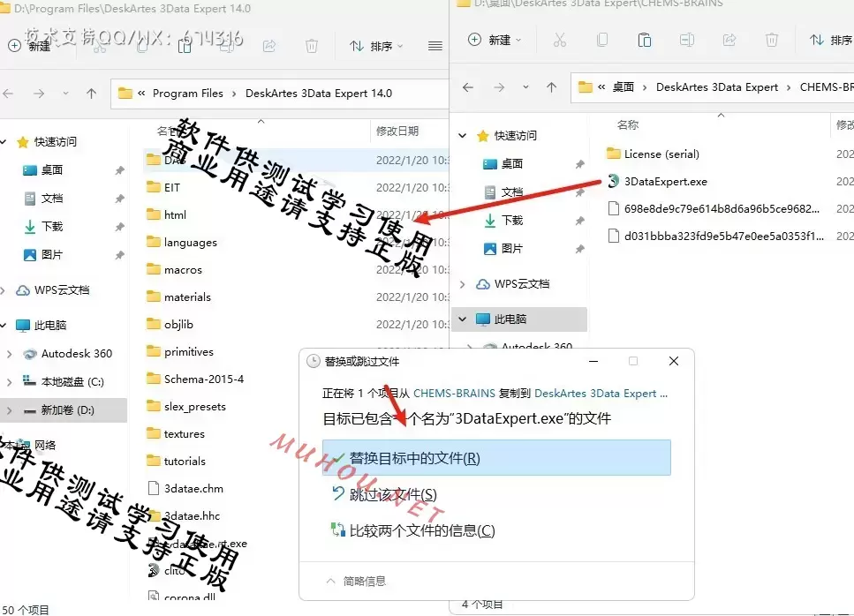
Task: Open the languages folder in left window
Action: click(x=190, y=242)
